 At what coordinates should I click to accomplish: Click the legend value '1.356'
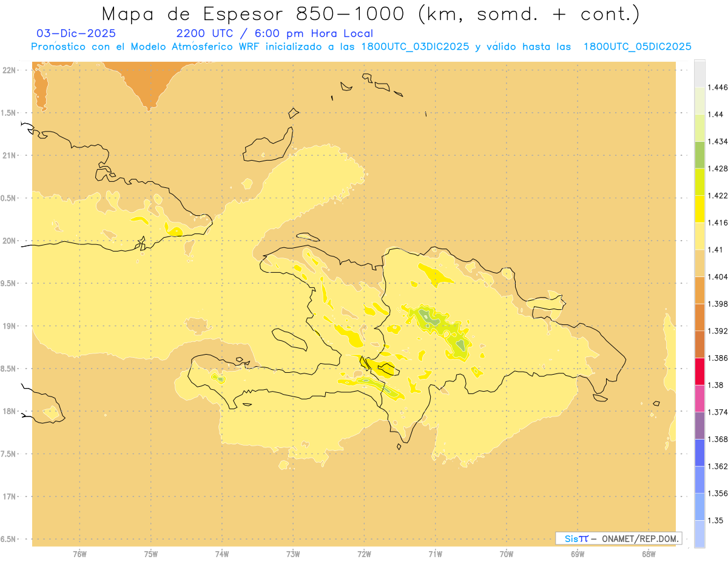pyautogui.click(x=718, y=493)
